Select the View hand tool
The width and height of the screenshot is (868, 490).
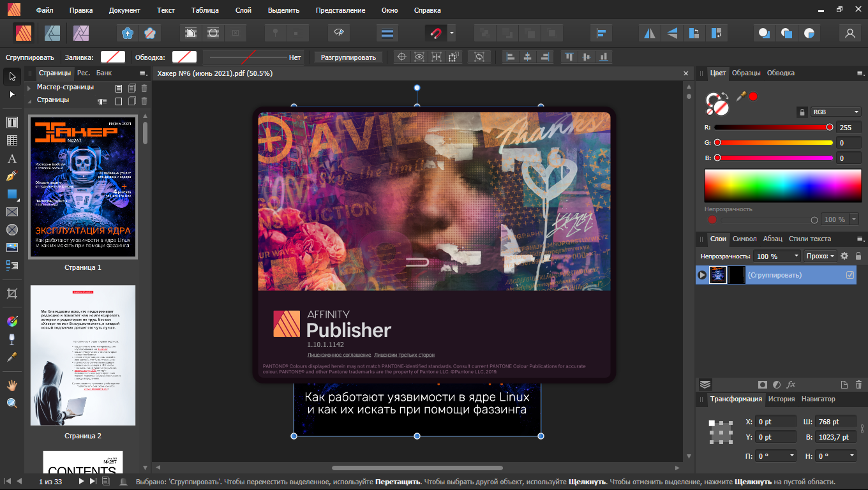click(11, 385)
